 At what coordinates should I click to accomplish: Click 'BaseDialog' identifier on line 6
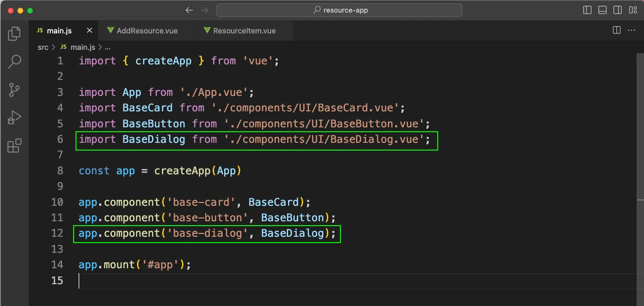154,139
